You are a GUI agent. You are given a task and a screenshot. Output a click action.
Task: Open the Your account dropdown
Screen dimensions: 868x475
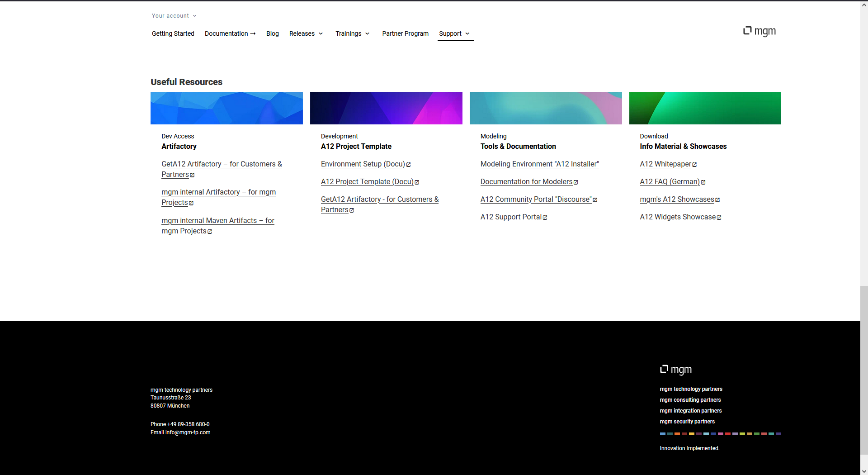coord(174,16)
